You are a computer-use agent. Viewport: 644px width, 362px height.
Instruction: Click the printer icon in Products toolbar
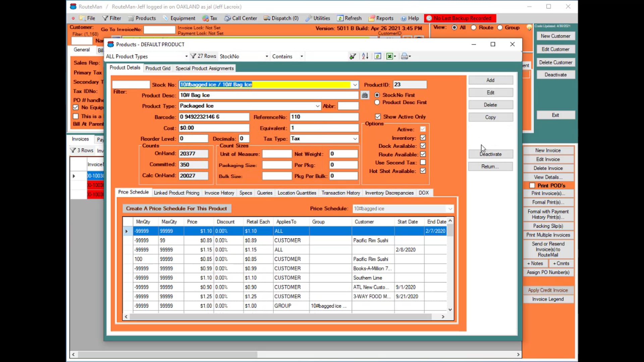(x=405, y=56)
